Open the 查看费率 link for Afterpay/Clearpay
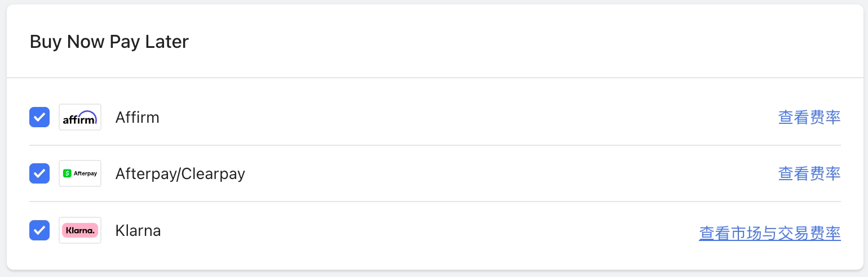The height and width of the screenshot is (277, 868). [x=809, y=173]
